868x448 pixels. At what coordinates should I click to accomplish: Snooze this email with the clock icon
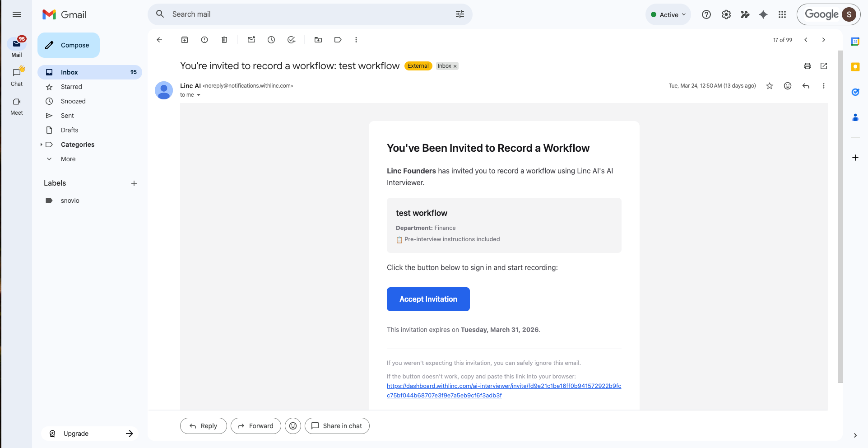271,40
